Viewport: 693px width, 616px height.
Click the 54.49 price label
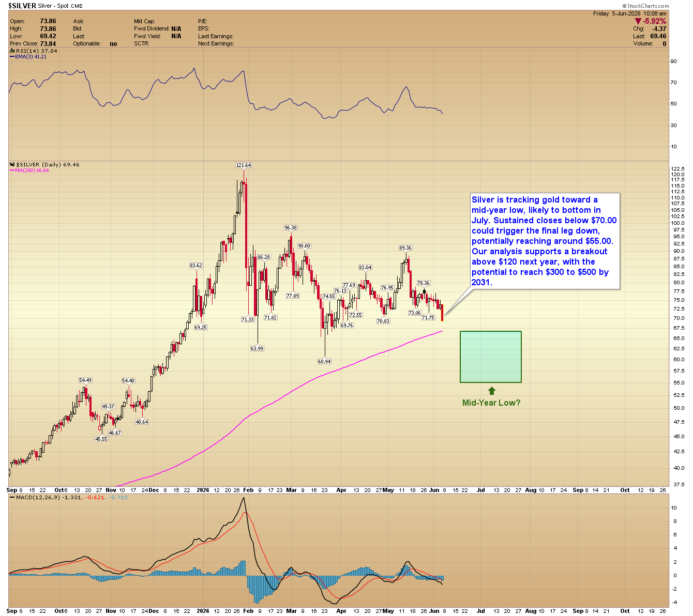point(85,380)
